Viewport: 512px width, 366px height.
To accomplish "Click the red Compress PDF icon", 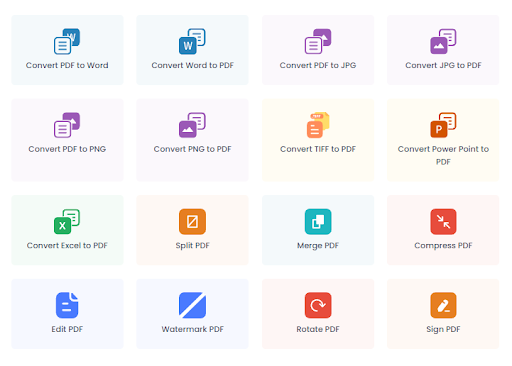I will (x=443, y=222).
